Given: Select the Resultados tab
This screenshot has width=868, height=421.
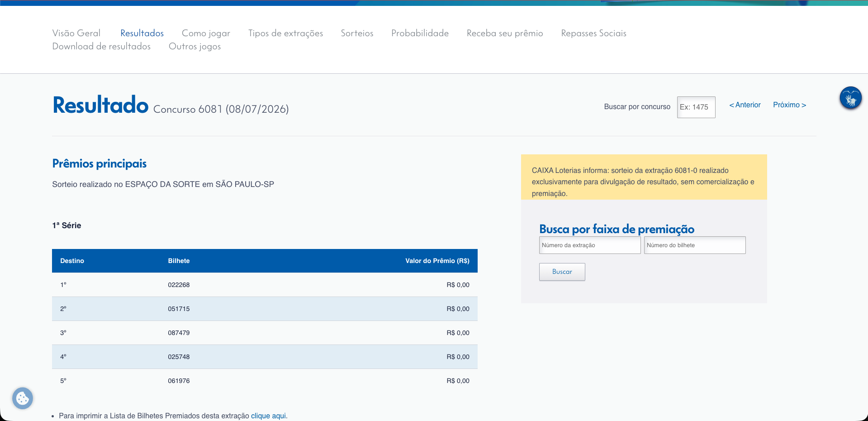Looking at the screenshot, I should pyautogui.click(x=142, y=33).
